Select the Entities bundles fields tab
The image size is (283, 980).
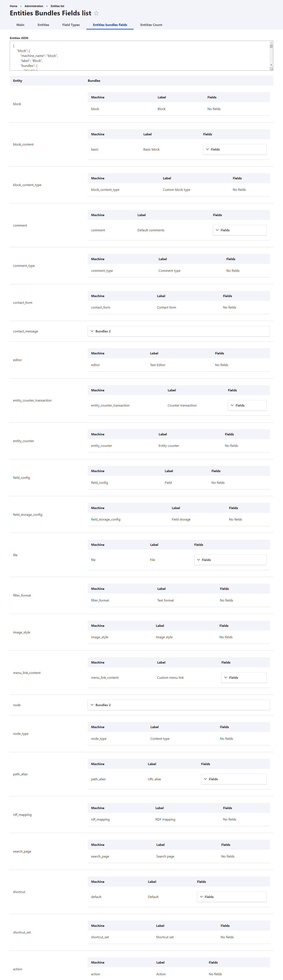click(110, 25)
